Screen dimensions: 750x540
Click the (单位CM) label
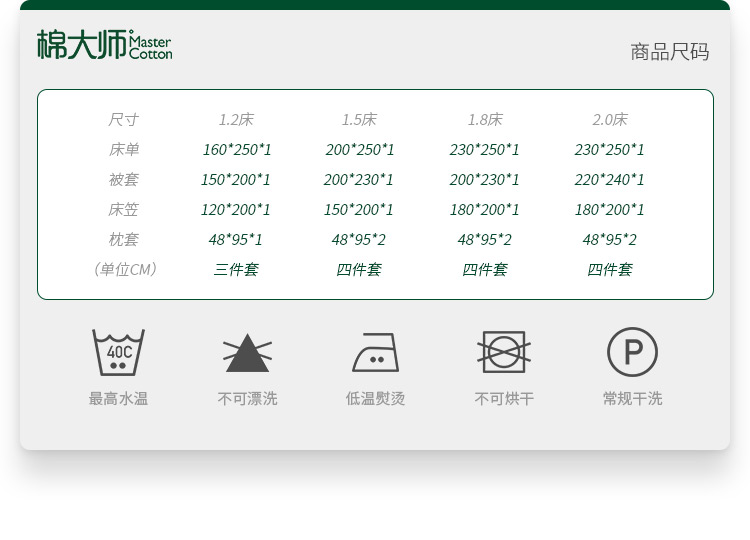click(125, 269)
